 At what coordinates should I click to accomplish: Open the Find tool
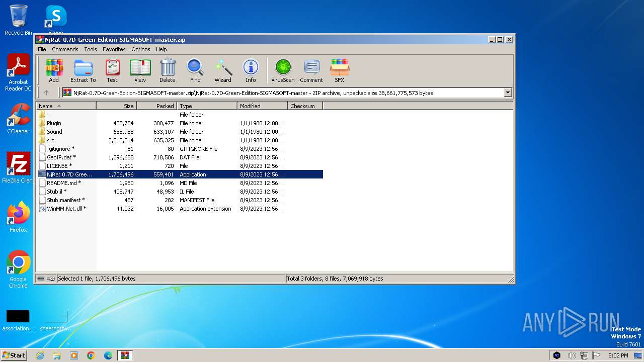pos(195,70)
